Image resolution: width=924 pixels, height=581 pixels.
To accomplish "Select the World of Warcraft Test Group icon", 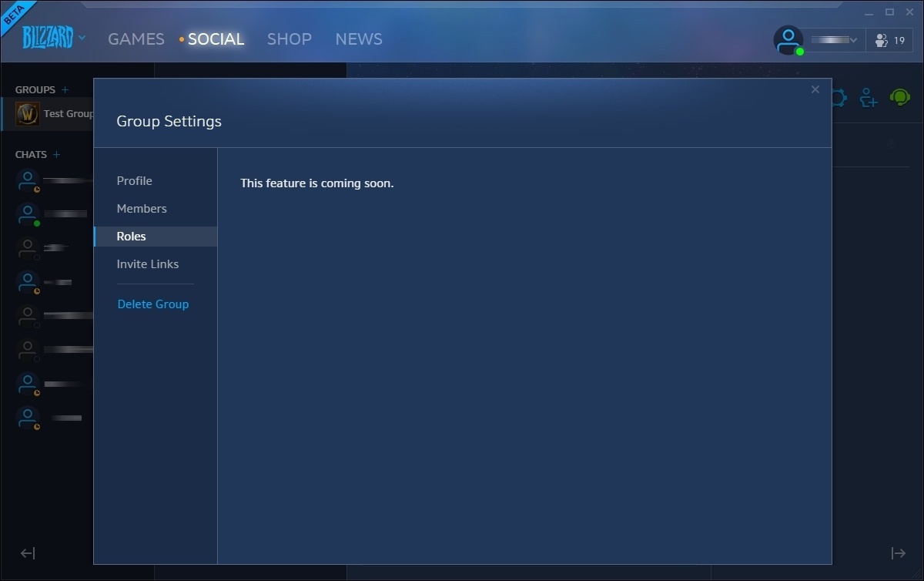I will (28, 114).
